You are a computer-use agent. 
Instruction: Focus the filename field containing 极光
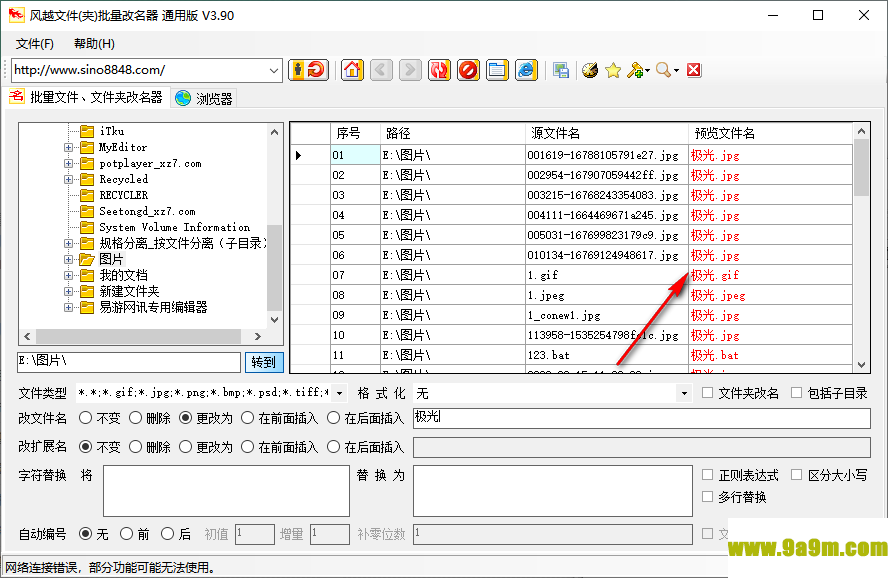click(642, 418)
